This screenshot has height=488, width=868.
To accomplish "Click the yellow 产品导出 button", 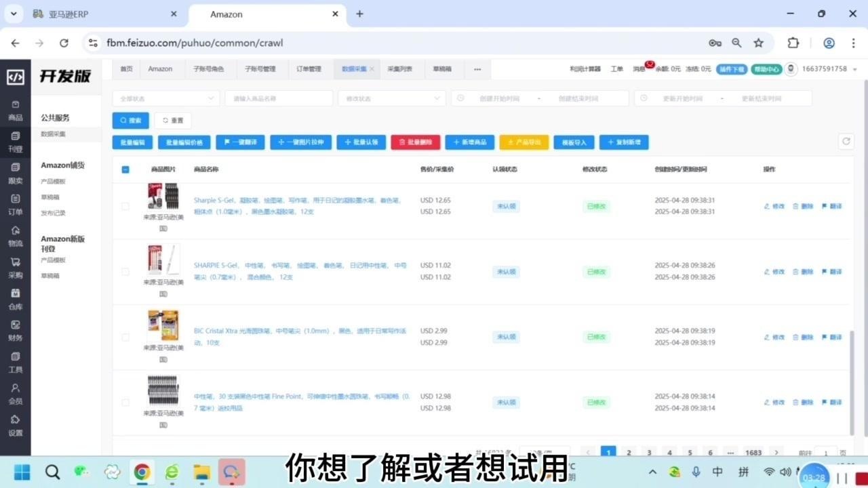I will click(524, 142).
